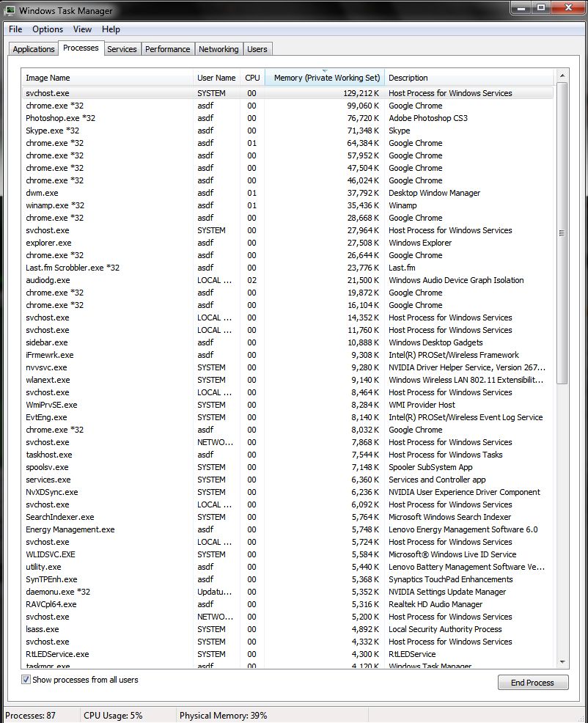Click the scrollbar up arrow
This screenshot has height=723, width=588.
[562, 76]
